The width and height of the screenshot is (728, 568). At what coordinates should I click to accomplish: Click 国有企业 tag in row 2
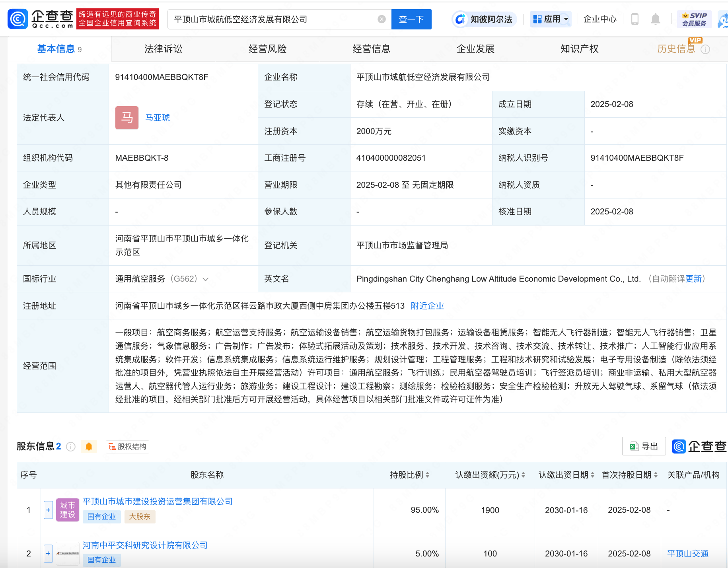[102, 560]
